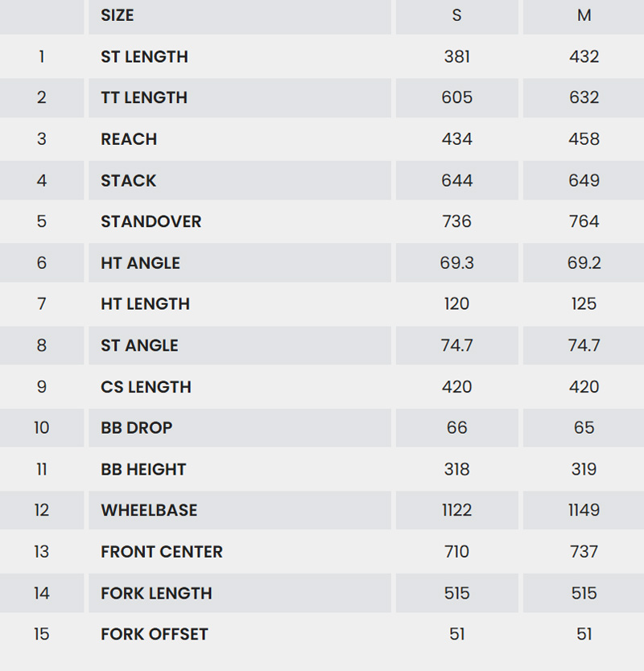This screenshot has width=644, height=671.
Task: Click the ST LENGTH row label
Action: point(144,57)
